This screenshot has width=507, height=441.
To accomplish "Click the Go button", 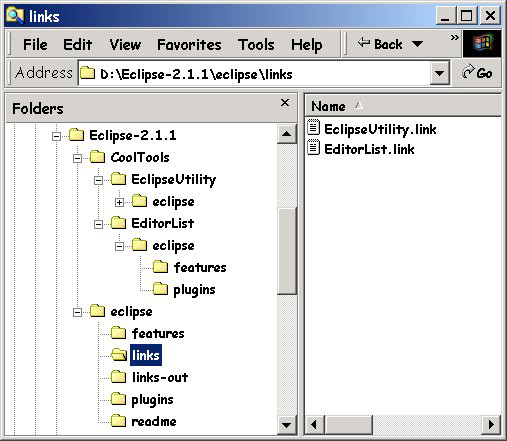I will tap(477, 72).
